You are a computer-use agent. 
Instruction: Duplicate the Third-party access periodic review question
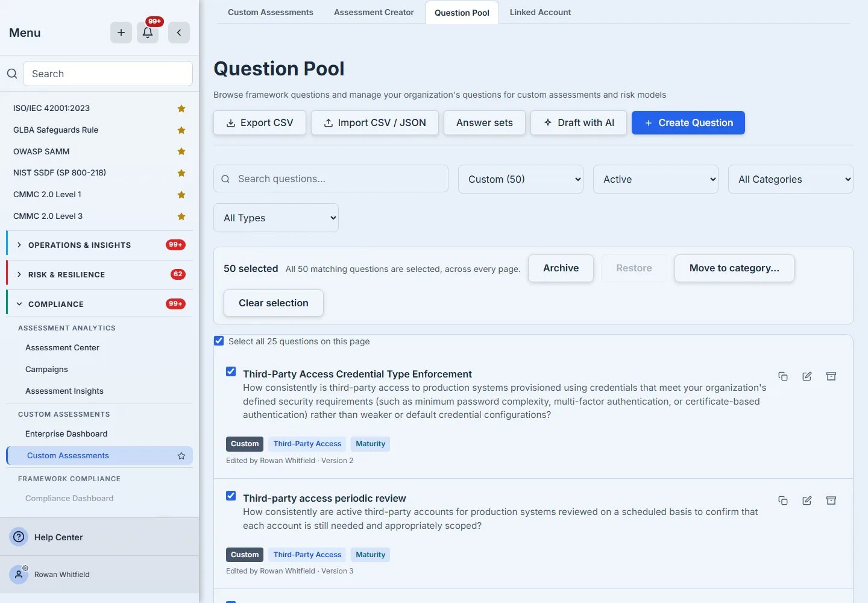tap(783, 500)
